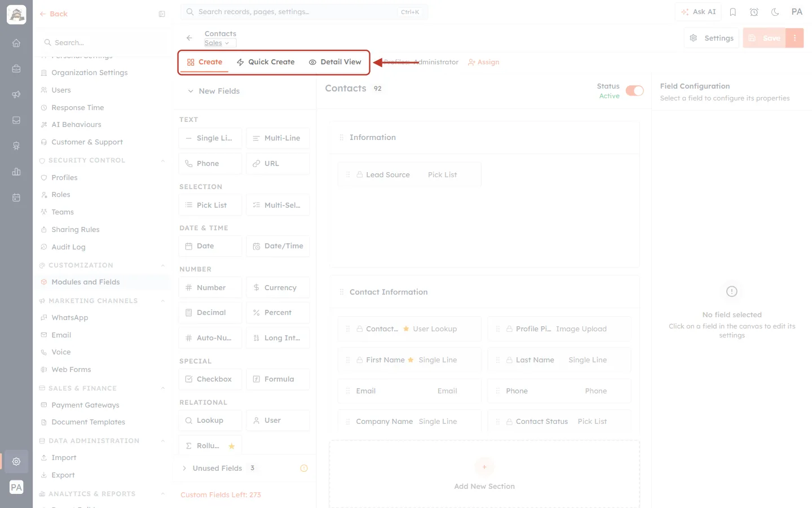Open the Save button's three-dot menu
This screenshot has height=508, width=812.
[795, 38]
